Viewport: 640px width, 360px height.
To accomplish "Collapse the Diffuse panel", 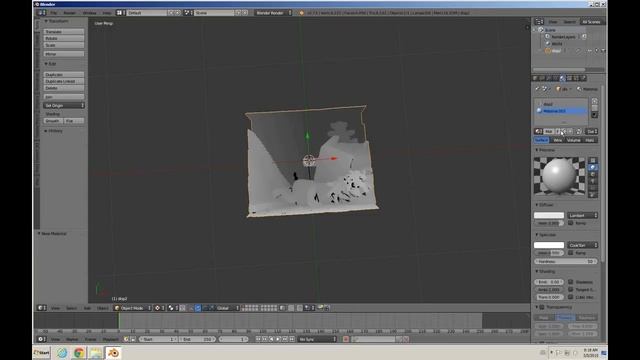I will pyautogui.click(x=544, y=205).
